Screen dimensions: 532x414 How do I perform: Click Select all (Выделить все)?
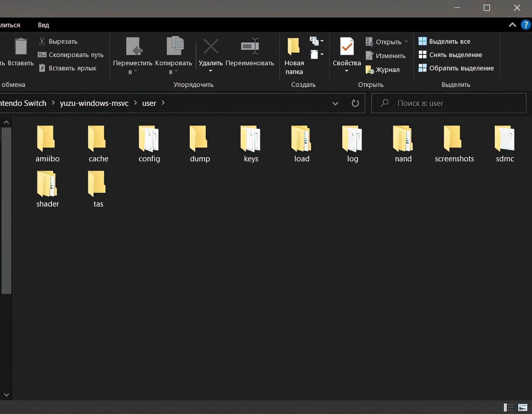445,41
